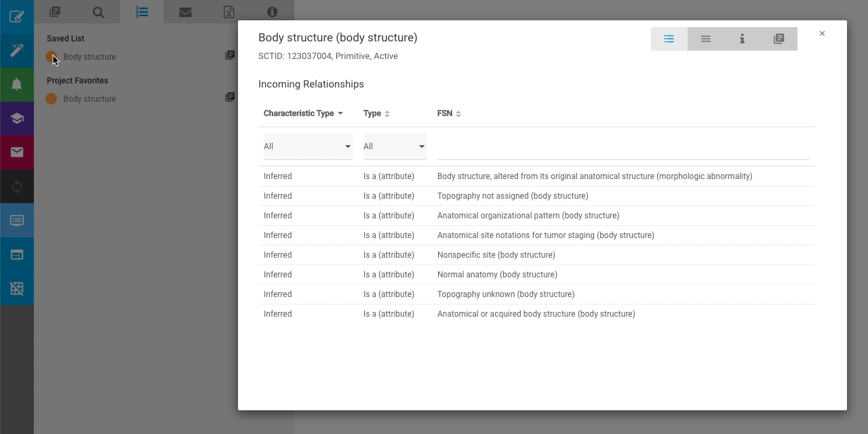The height and width of the screenshot is (434, 868).
Task: Open Characteristic Type All filter dropdown
Action: pos(308,146)
